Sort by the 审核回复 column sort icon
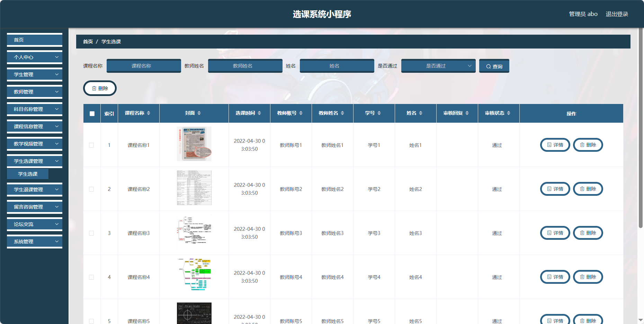The width and height of the screenshot is (644, 324). pyautogui.click(x=467, y=113)
